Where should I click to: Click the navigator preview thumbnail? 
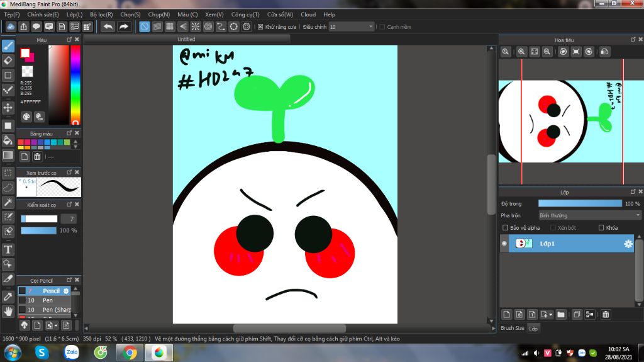[571, 122]
